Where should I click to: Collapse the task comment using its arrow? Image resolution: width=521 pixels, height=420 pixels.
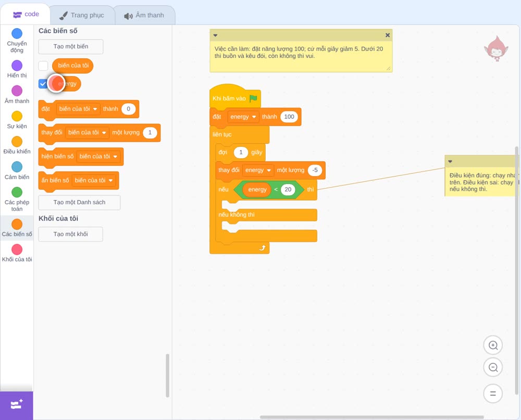pyautogui.click(x=215, y=35)
